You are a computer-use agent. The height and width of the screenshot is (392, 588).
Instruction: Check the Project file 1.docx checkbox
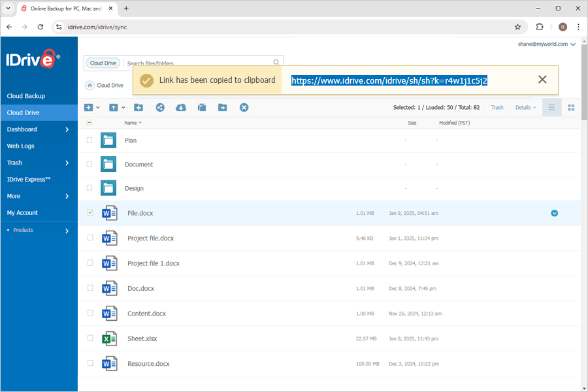(x=90, y=263)
